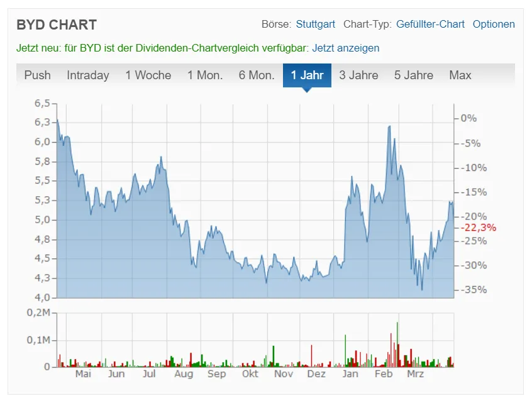Open the 3 Jahre chart view

click(358, 75)
